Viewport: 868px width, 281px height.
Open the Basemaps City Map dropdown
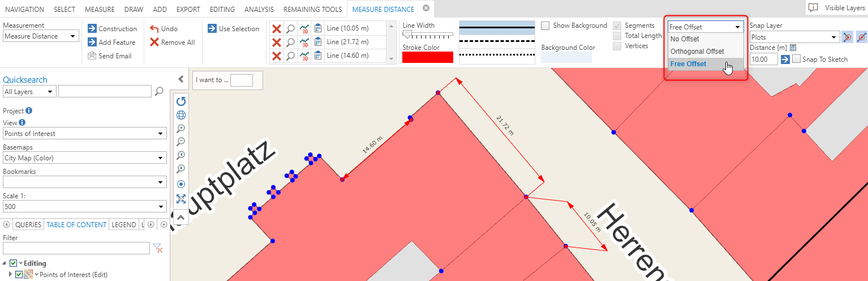click(x=84, y=158)
